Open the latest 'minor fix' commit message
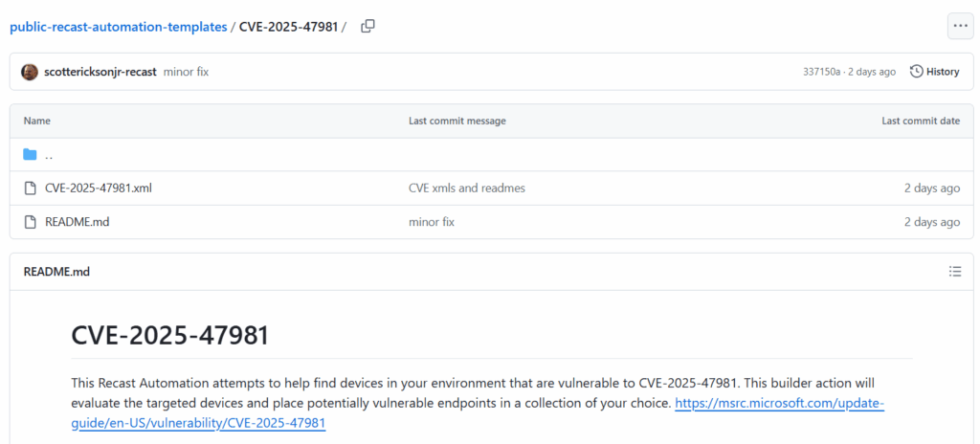 187,72
